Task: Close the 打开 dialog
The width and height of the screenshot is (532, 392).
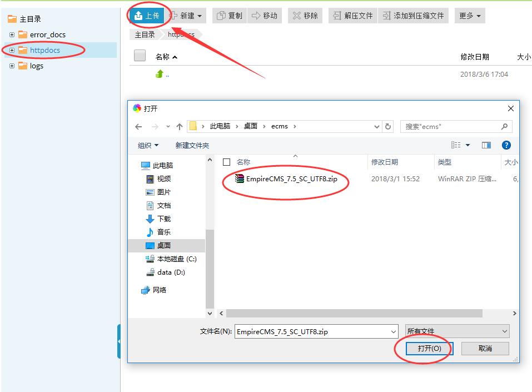Action: pos(511,108)
